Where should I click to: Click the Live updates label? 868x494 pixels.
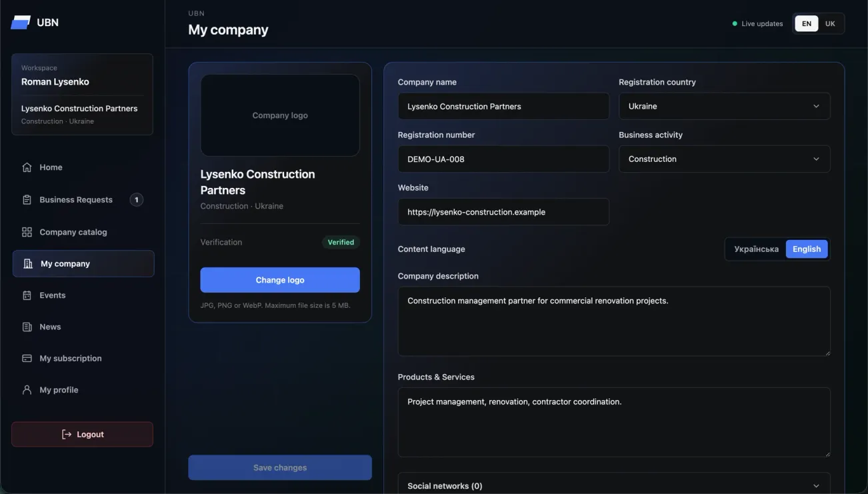[762, 24]
